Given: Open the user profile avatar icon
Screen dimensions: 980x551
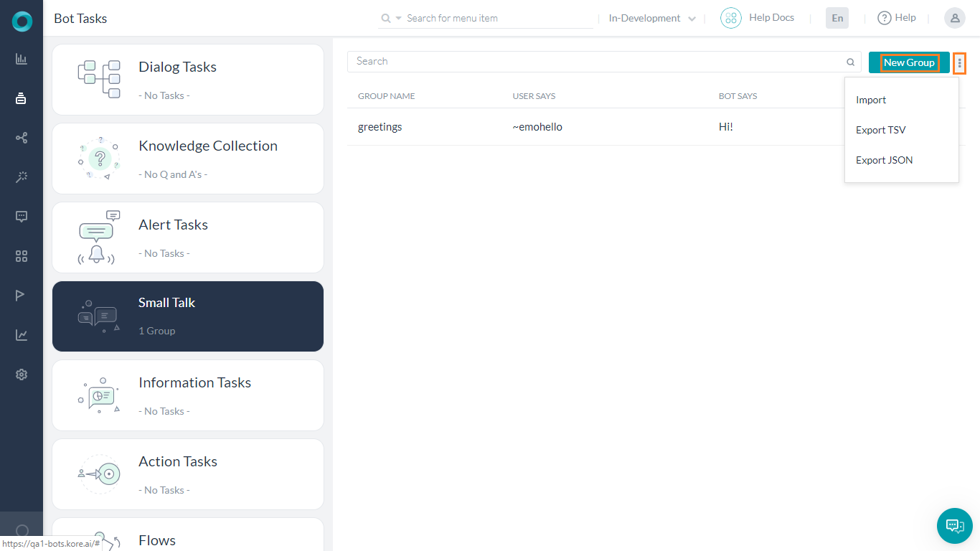Looking at the screenshot, I should (954, 19).
